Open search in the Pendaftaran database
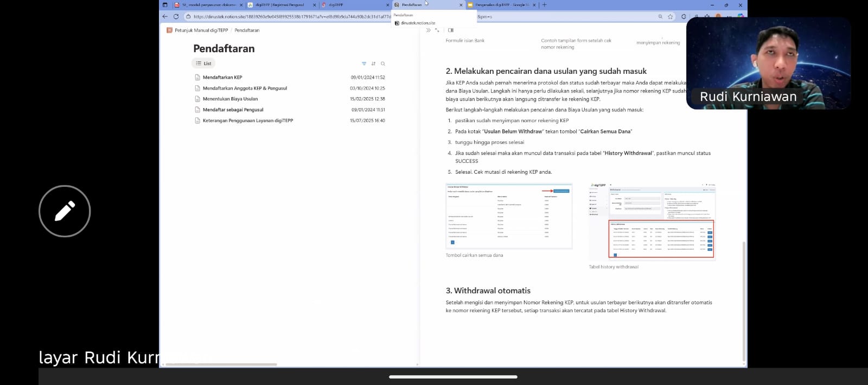The width and height of the screenshot is (868, 385). click(x=383, y=64)
